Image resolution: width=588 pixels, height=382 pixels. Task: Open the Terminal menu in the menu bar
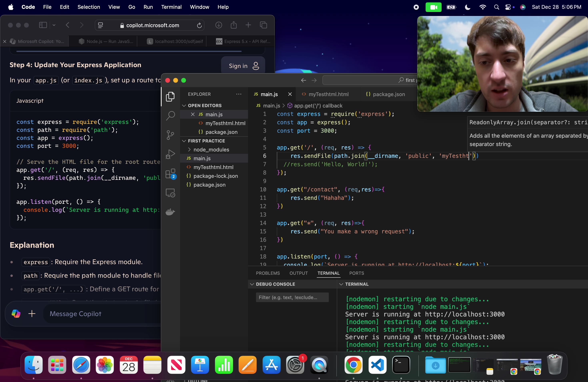tap(171, 7)
